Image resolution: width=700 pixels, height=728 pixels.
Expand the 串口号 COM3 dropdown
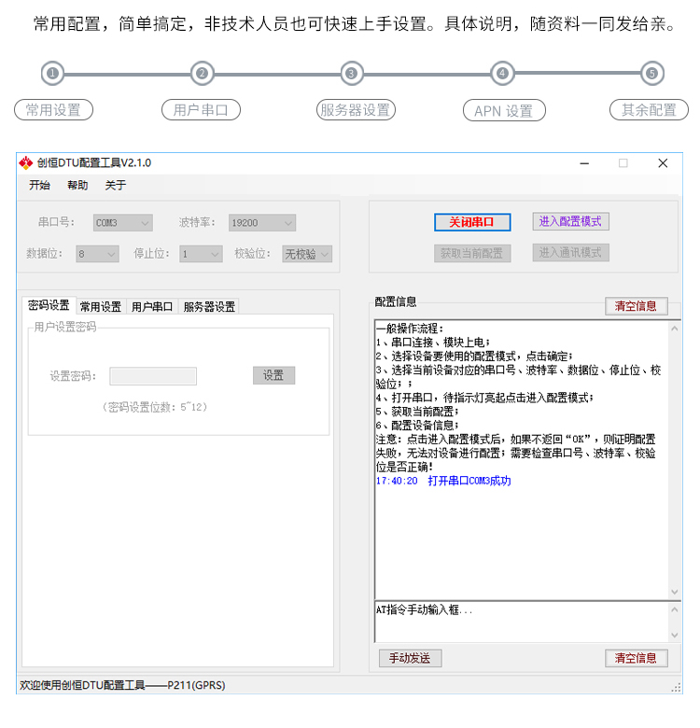pos(122,223)
